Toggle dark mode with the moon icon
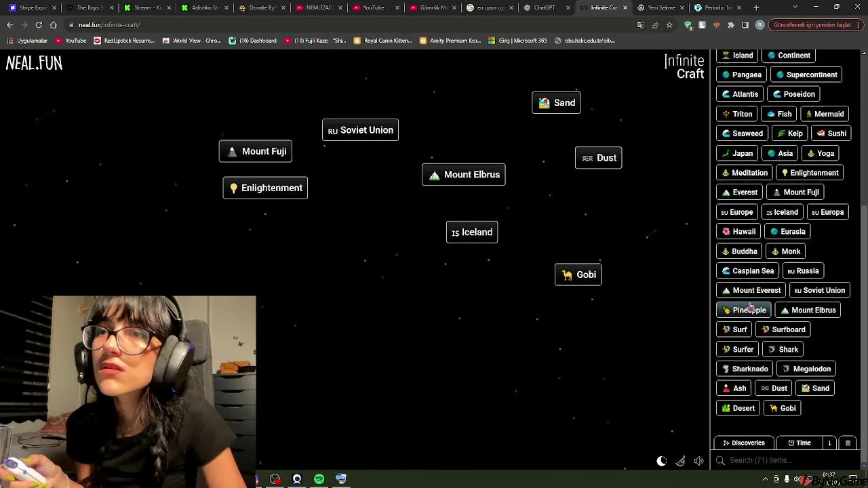Screen dimensions: 868x488 click(662, 461)
